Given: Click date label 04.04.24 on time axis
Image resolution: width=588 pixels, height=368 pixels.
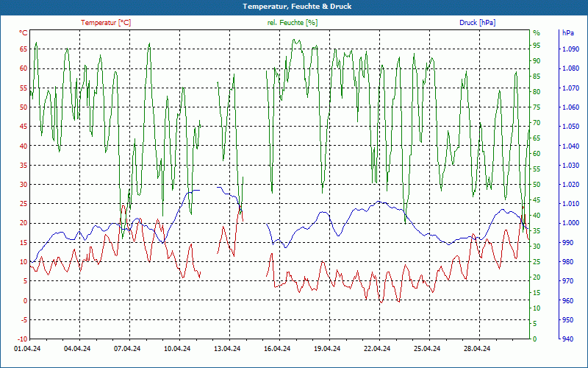Looking at the screenshot, I should click(x=77, y=349).
